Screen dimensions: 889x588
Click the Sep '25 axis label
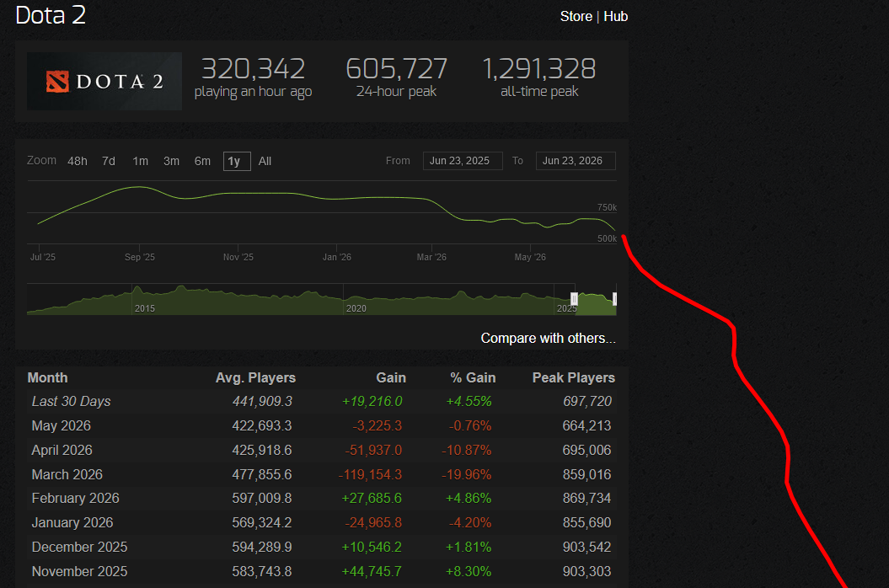tap(140, 258)
